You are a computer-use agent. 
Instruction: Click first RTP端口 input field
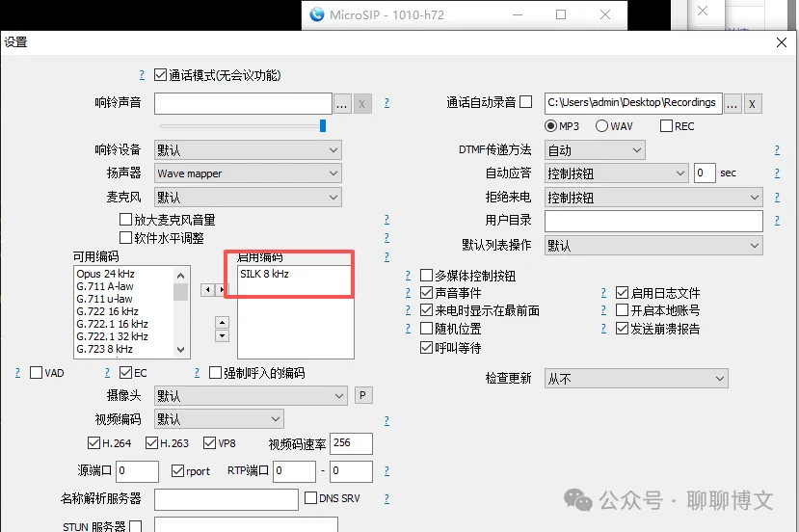point(295,471)
